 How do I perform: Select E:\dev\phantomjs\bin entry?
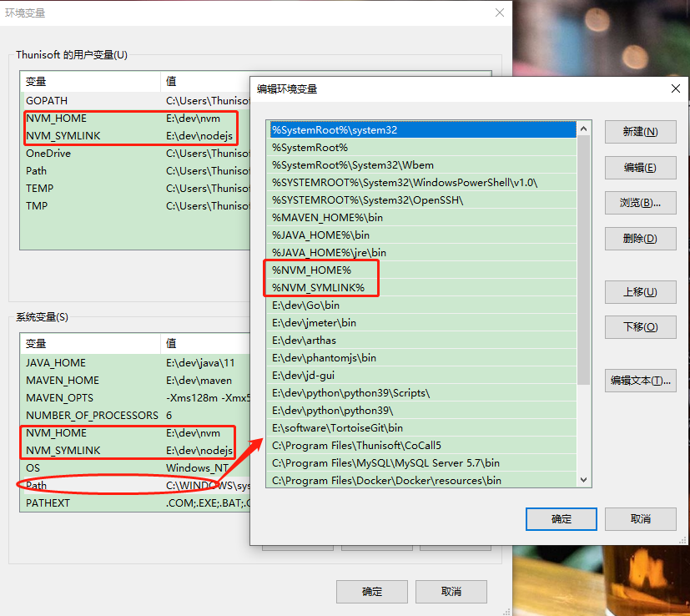pyautogui.click(x=421, y=357)
